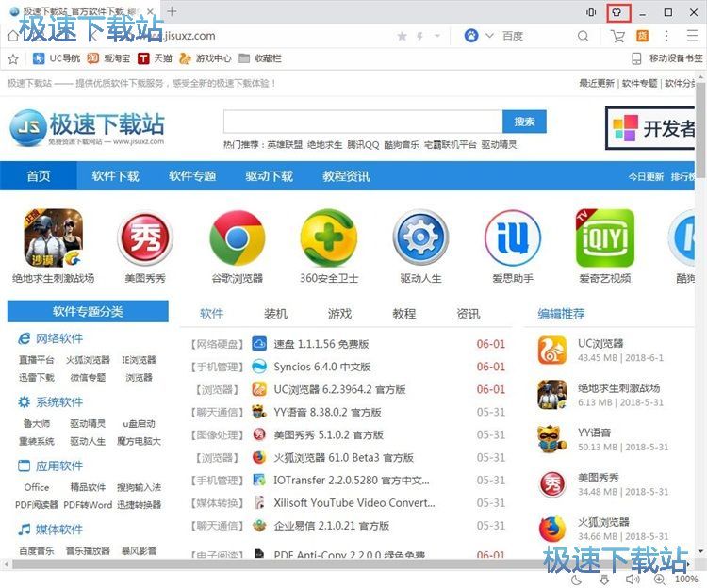Open download manager icon in status bar

pyautogui.click(x=604, y=579)
